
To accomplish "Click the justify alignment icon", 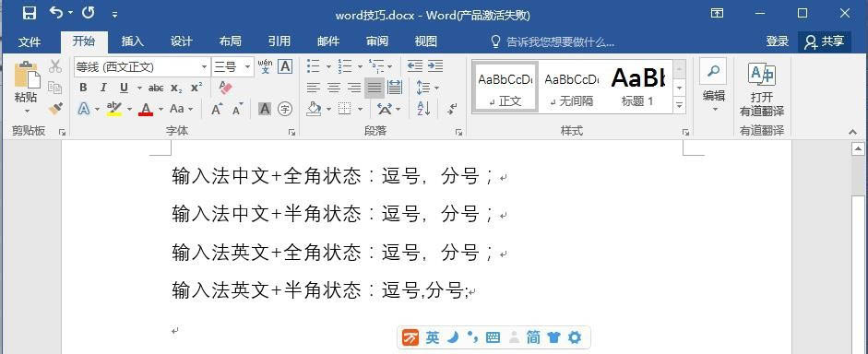I will click(375, 88).
